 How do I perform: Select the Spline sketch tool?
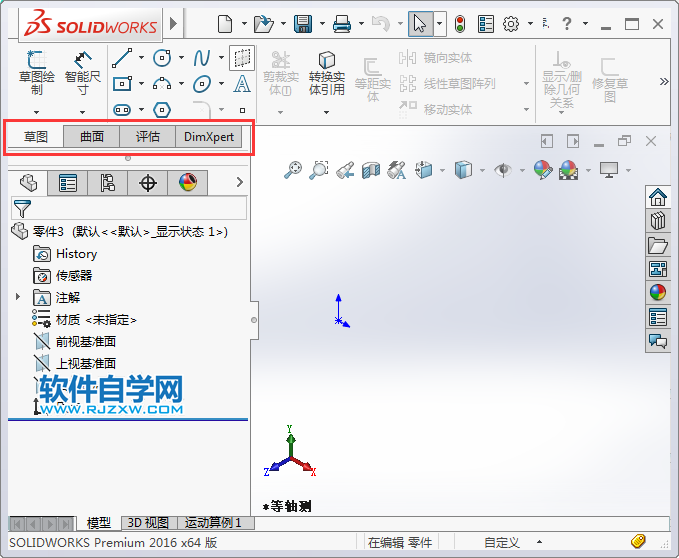[202, 58]
